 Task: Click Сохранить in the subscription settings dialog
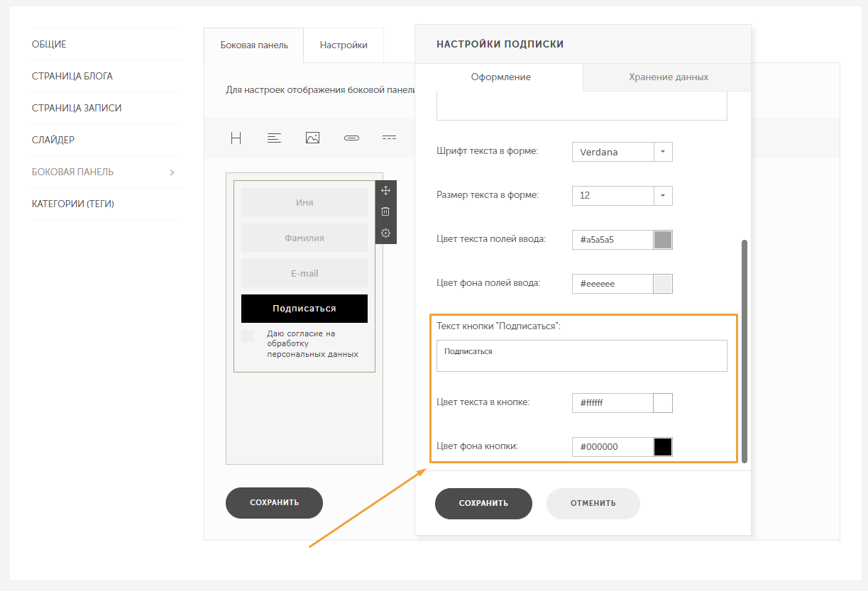coord(483,503)
